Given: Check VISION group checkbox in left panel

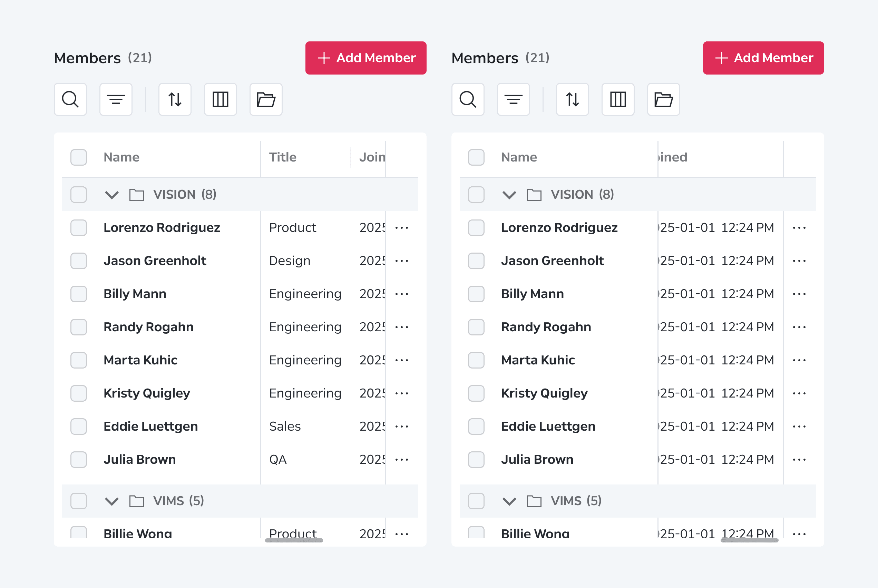Looking at the screenshot, I should click(x=79, y=195).
